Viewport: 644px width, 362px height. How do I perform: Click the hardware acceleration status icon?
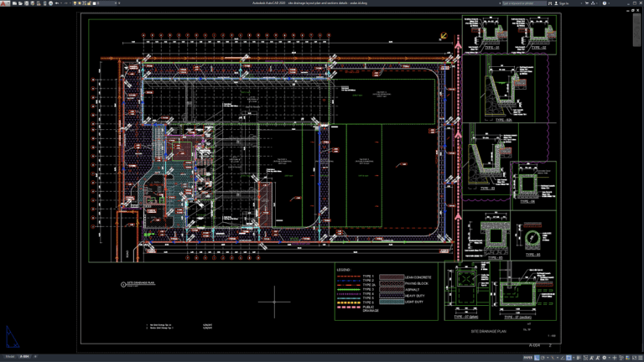click(626, 358)
